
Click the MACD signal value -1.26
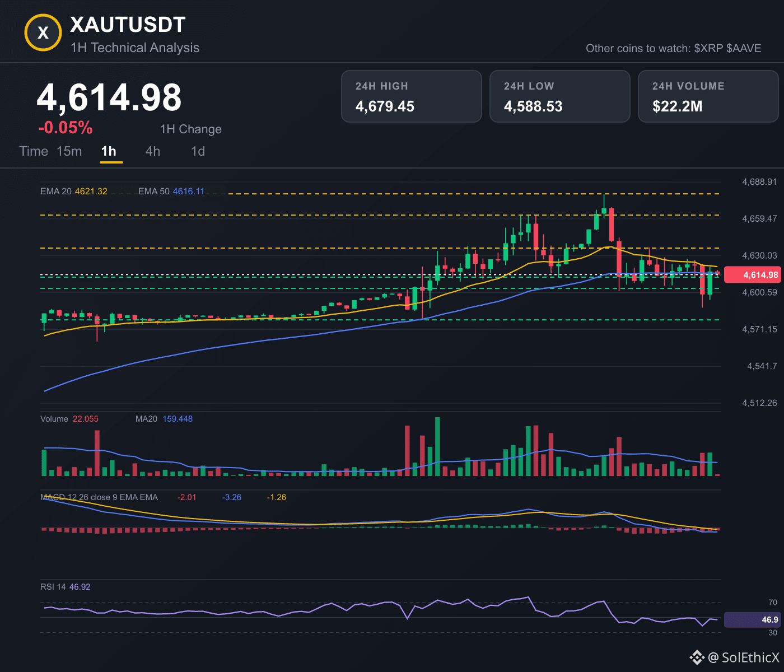[277, 497]
